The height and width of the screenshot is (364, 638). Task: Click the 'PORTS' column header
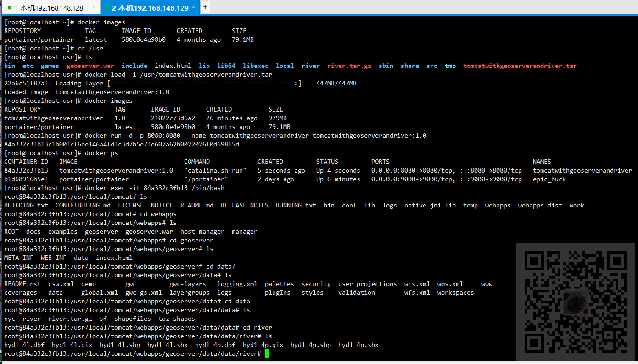coord(381,162)
